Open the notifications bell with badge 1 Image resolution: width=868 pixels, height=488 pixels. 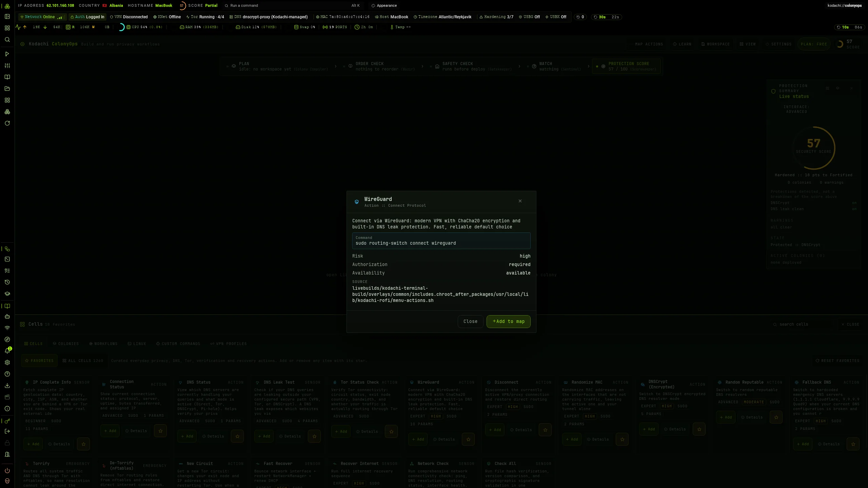click(7, 351)
